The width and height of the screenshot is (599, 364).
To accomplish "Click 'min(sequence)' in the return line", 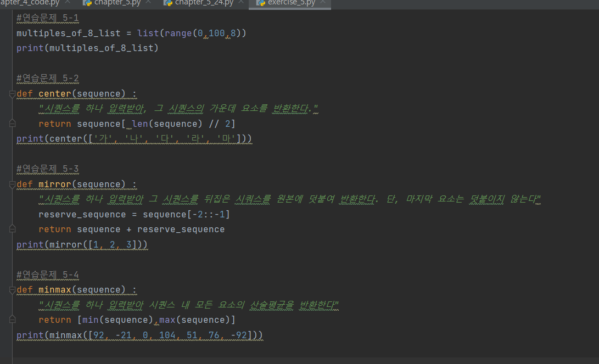I will click(x=117, y=320).
